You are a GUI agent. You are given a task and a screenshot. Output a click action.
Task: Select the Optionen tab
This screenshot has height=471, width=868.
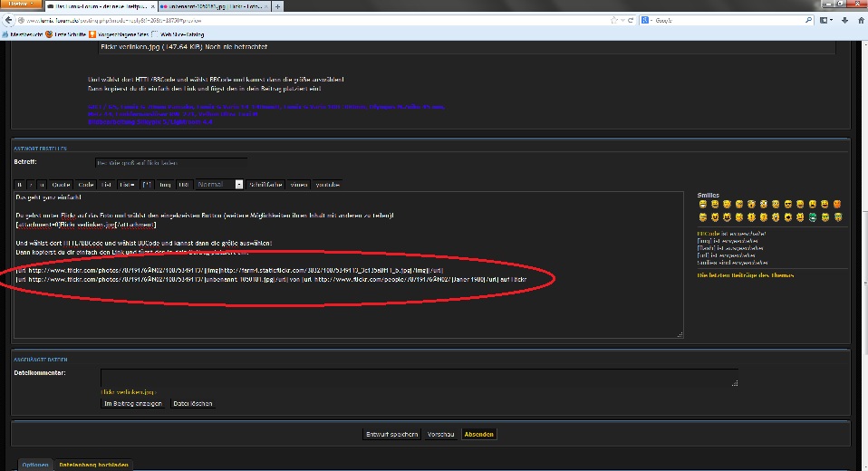tap(35, 465)
